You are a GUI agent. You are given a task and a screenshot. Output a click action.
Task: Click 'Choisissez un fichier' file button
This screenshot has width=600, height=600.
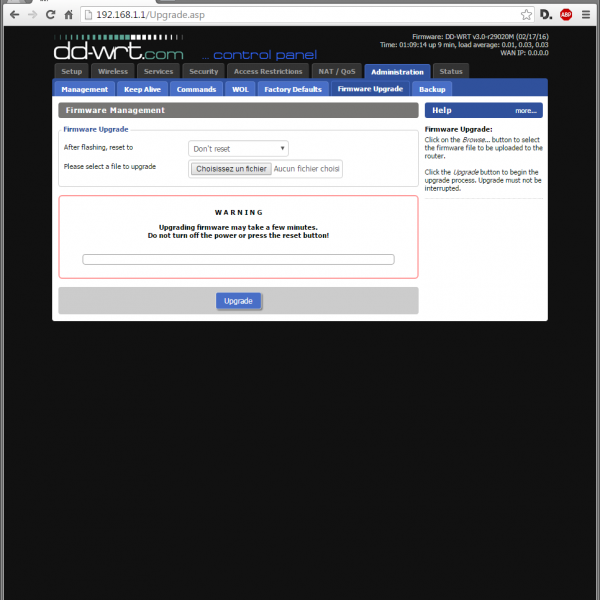click(231, 169)
